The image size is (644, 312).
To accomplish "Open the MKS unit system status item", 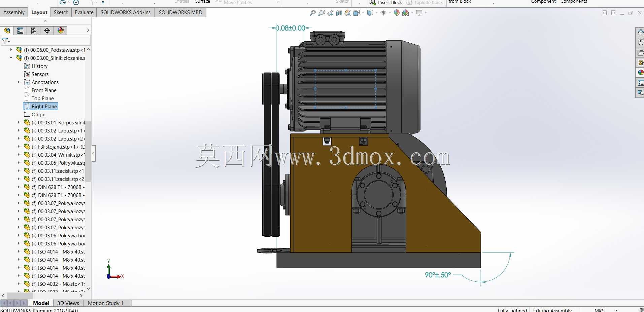I will [600, 310].
